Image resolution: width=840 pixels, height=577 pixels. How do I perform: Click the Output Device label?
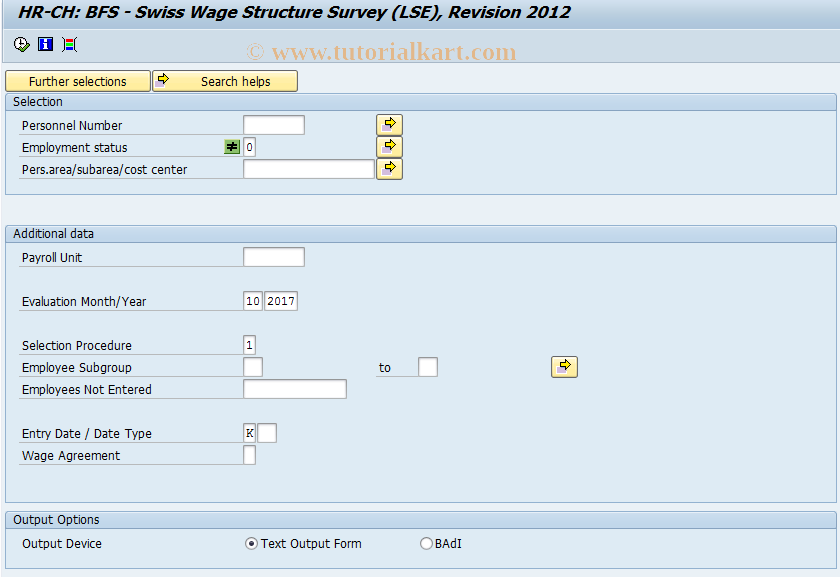(62, 544)
